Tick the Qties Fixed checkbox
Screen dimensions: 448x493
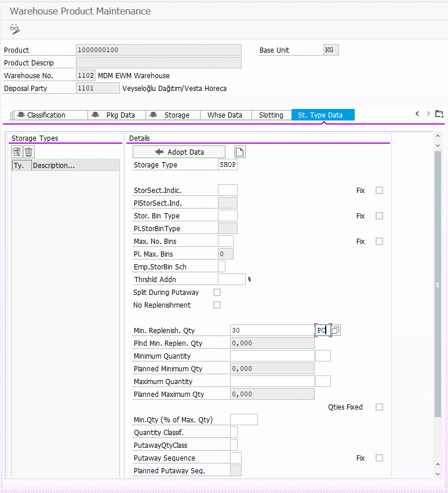(x=380, y=407)
